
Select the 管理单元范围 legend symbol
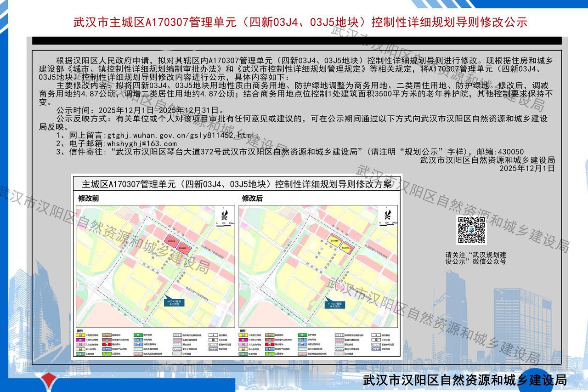[212, 345]
